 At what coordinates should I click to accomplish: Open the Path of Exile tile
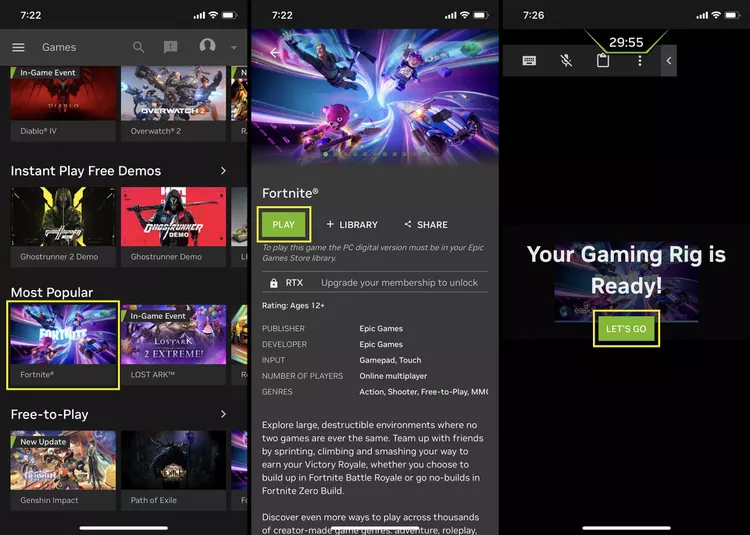[x=173, y=470]
